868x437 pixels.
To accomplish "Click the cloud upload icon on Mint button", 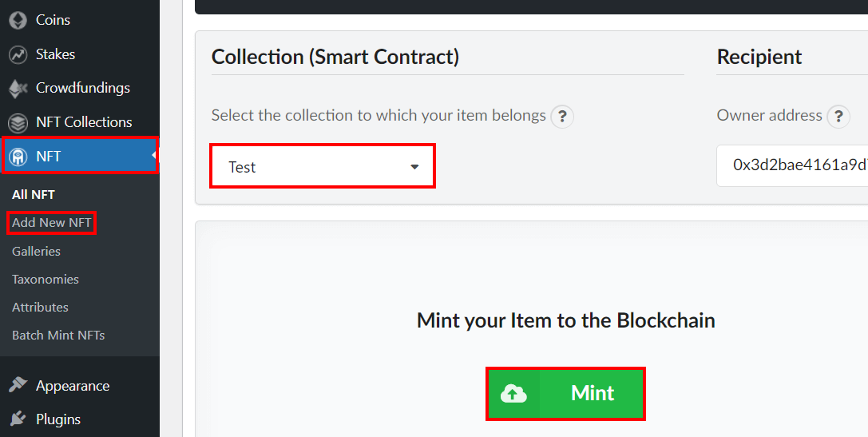I will click(513, 394).
